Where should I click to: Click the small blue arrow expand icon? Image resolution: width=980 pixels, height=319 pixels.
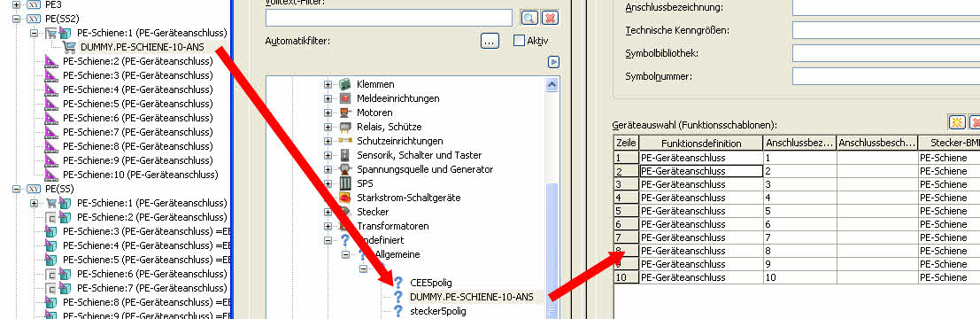(x=553, y=62)
